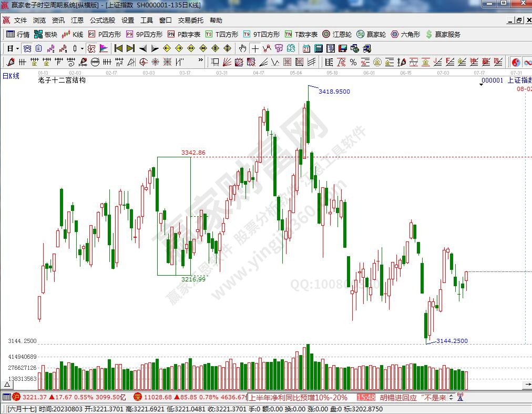Click the 上半年净利同比预增 news ticker link

coord(298,398)
